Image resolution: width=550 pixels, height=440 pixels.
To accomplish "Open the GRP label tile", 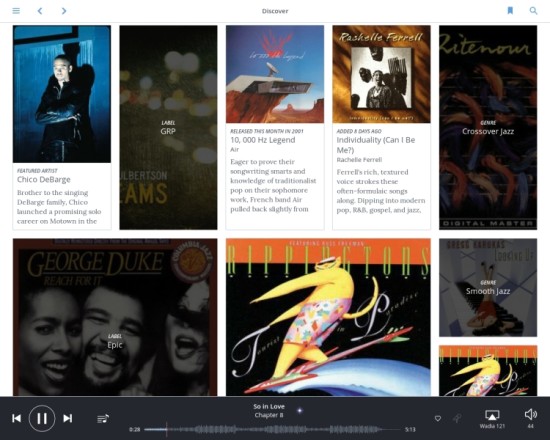I will [168, 128].
